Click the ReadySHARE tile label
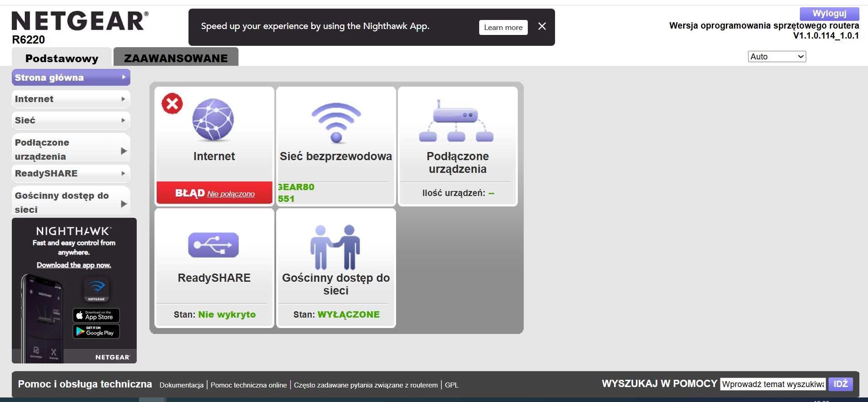This screenshot has height=402, width=868. click(x=214, y=278)
